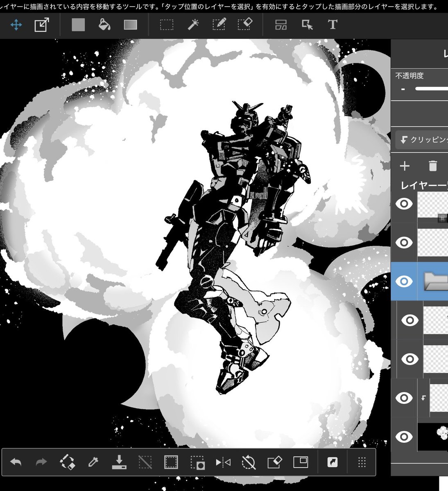The image size is (448, 491).
Task: Select the solid gray Fill shape tool
Action: tap(78, 25)
